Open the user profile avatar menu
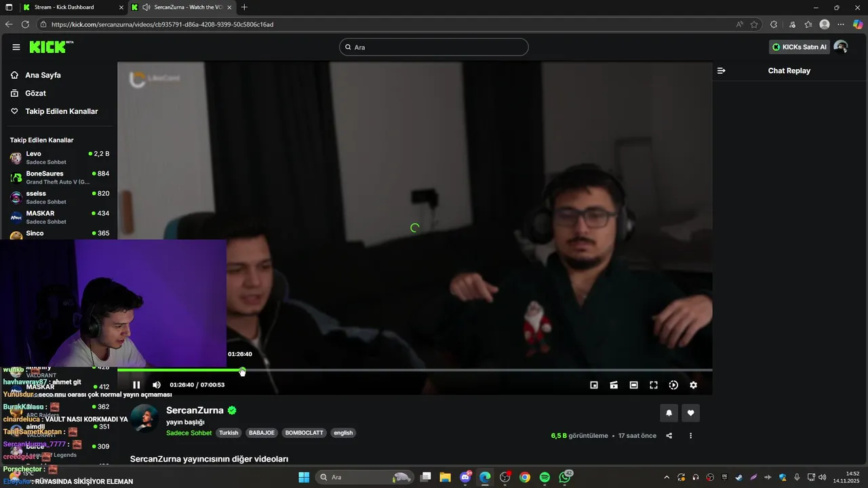 tap(841, 47)
